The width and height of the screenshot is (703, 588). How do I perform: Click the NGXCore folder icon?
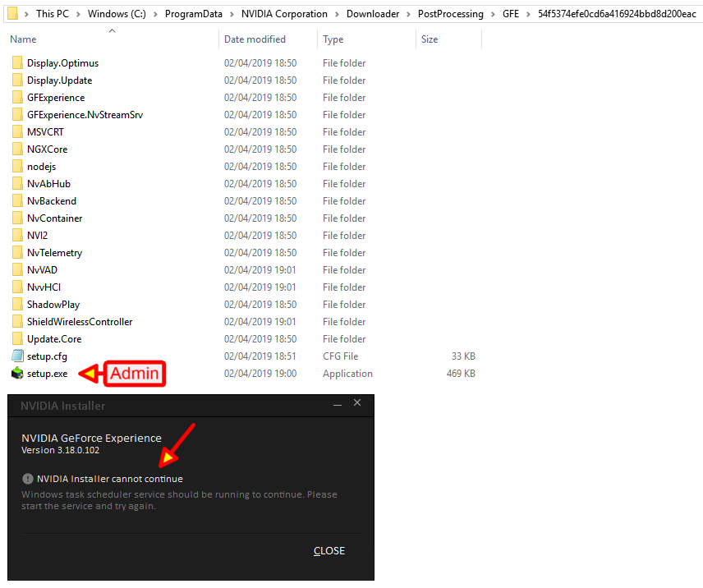(17, 149)
